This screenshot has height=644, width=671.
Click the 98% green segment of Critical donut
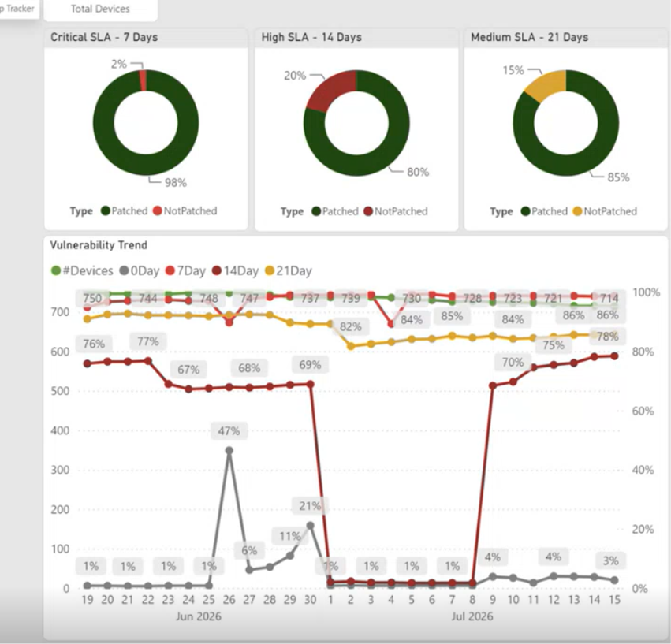click(x=146, y=165)
